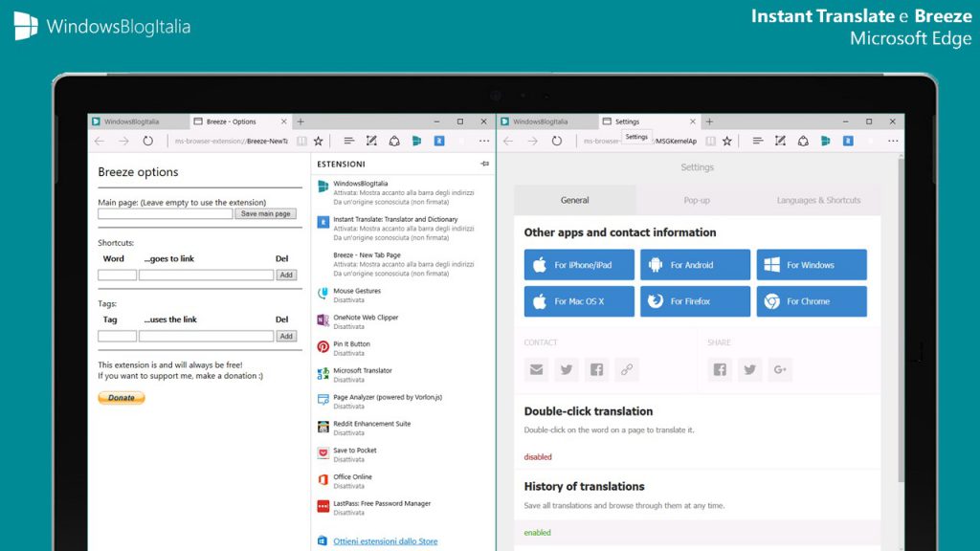Open More options menu in right Edge window
Viewport: 980px width, 551px height.
click(892, 141)
